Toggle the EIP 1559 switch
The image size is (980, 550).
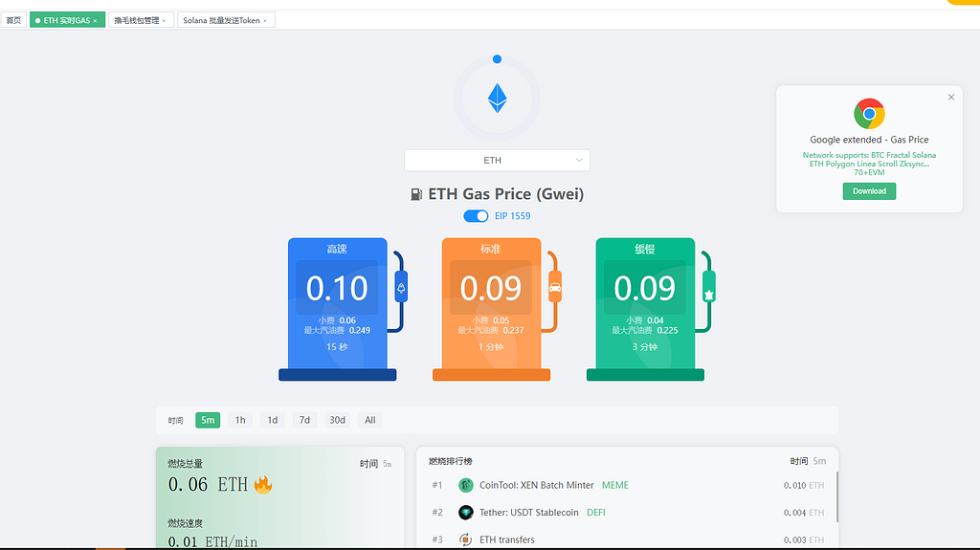pos(476,216)
